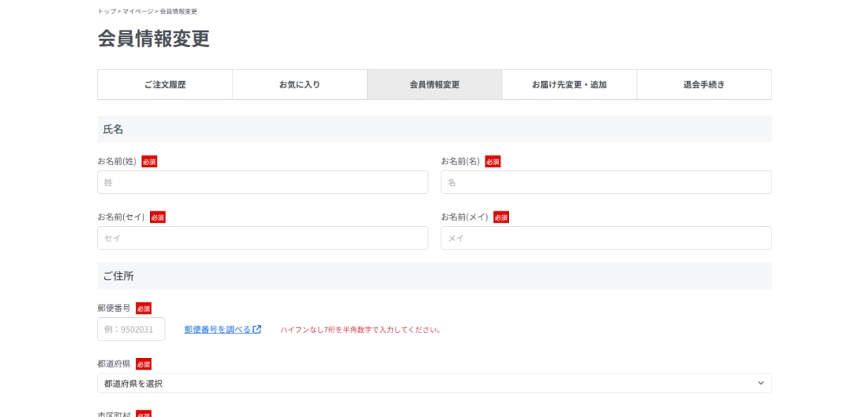Click the トップ breadcrumb link
868x417 pixels.
106,11
